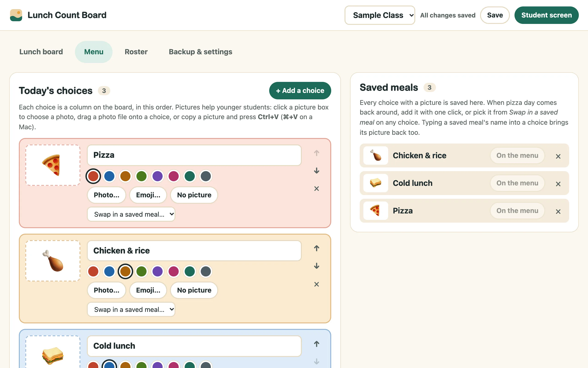588x368 pixels.
Task: Click the sandwich picture box for Cold lunch
Action: 53,352
